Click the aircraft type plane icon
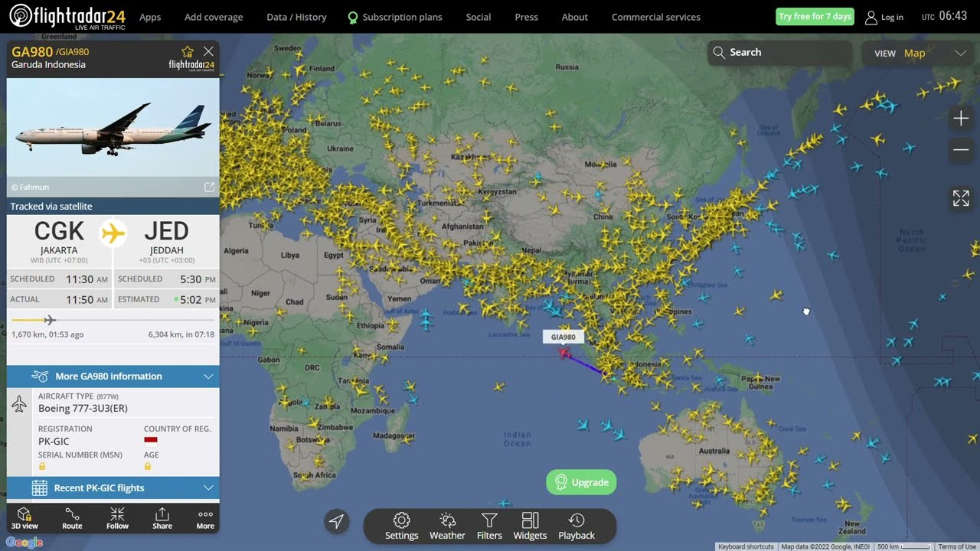 pos(20,403)
